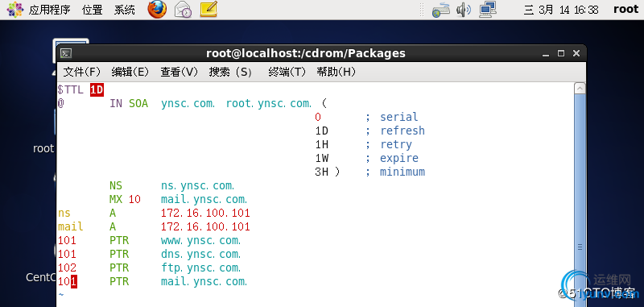Click the root user name in panel
The height and width of the screenshot is (307, 644).
coord(626,10)
